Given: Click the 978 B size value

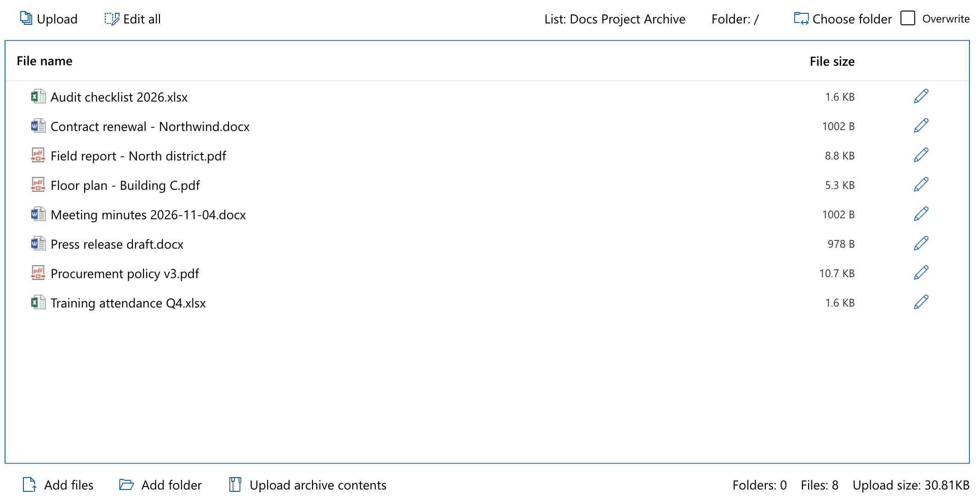Looking at the screenshot, I should [x=841, y=244].
